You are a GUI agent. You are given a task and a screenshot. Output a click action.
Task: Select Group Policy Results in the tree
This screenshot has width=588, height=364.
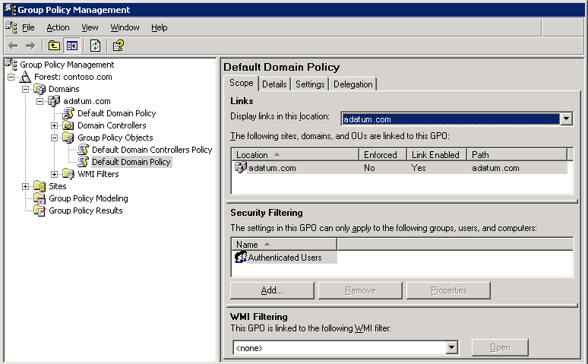pos(86,210)
